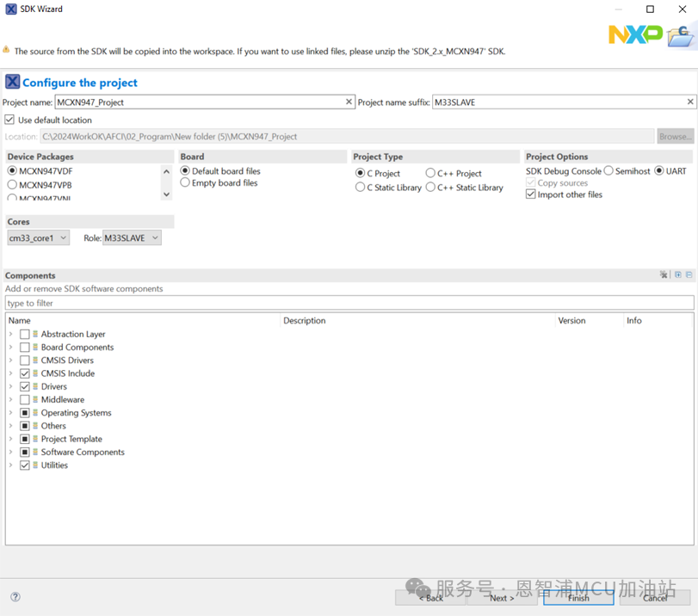Click the Middleware stack icon

pyautogui.click(x=35, y=399)
